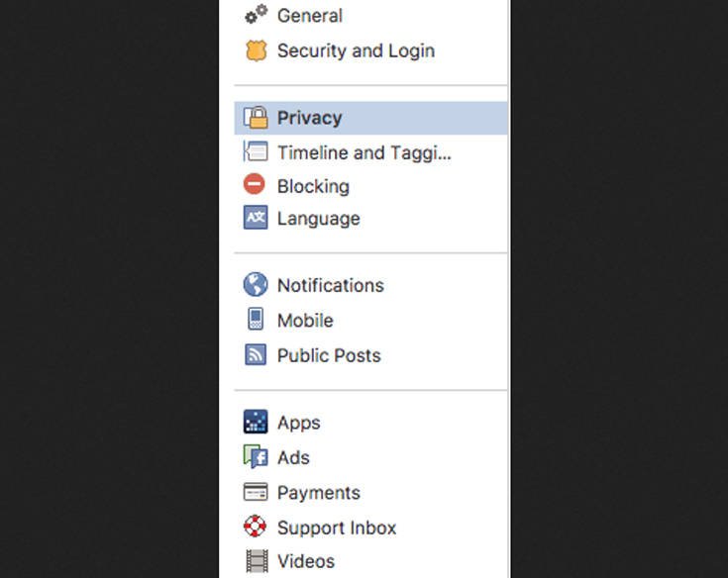The width and height of the screenshot is (728, 578).
Task: Click the Privacy padlock icon
Action: 256,117
